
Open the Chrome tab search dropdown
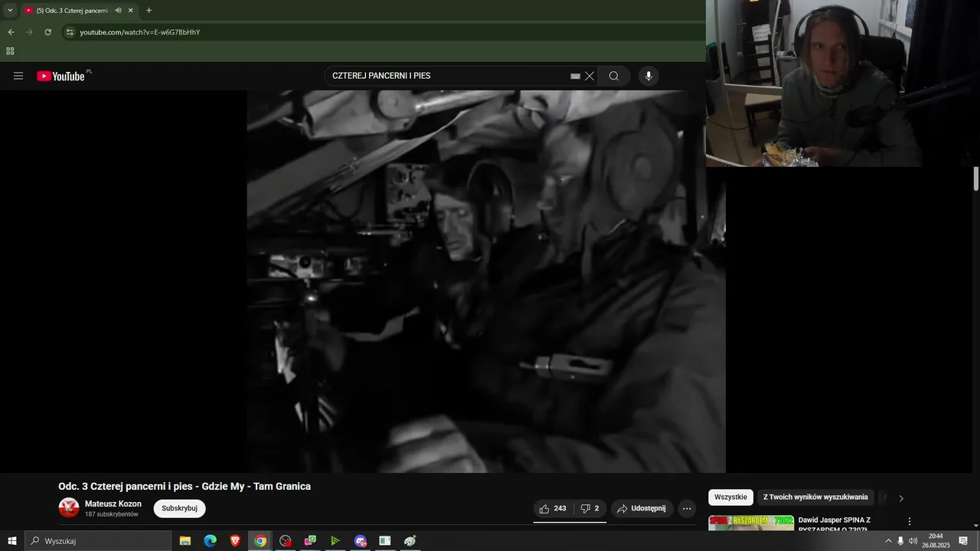point(10,11)
